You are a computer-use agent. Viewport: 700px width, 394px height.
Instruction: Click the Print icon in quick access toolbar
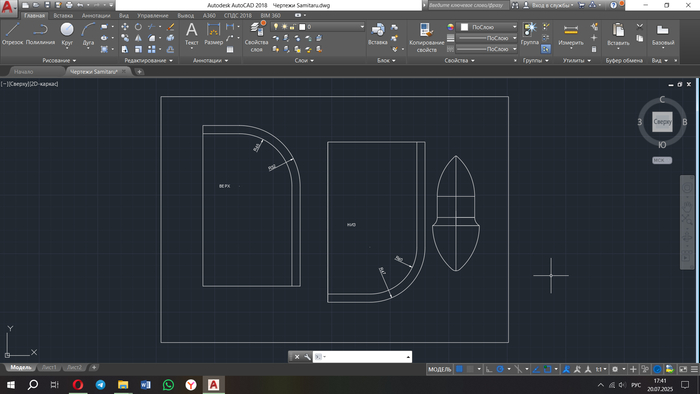point(69,5)
